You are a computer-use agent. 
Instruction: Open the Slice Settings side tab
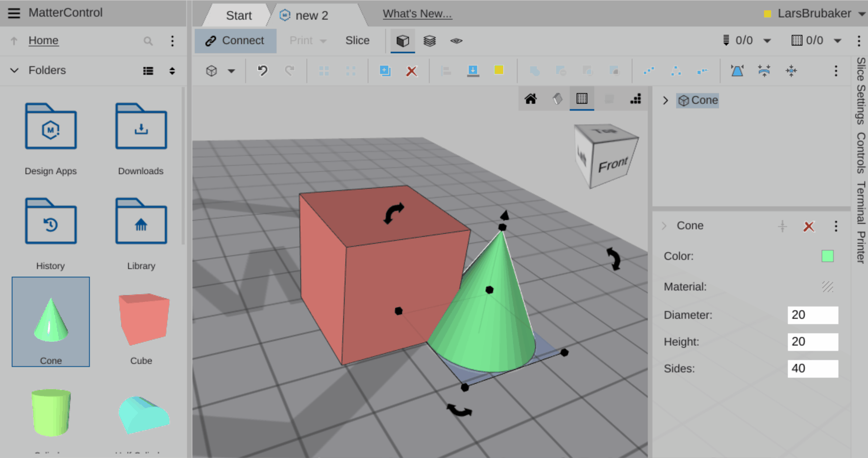click(861, 91)
